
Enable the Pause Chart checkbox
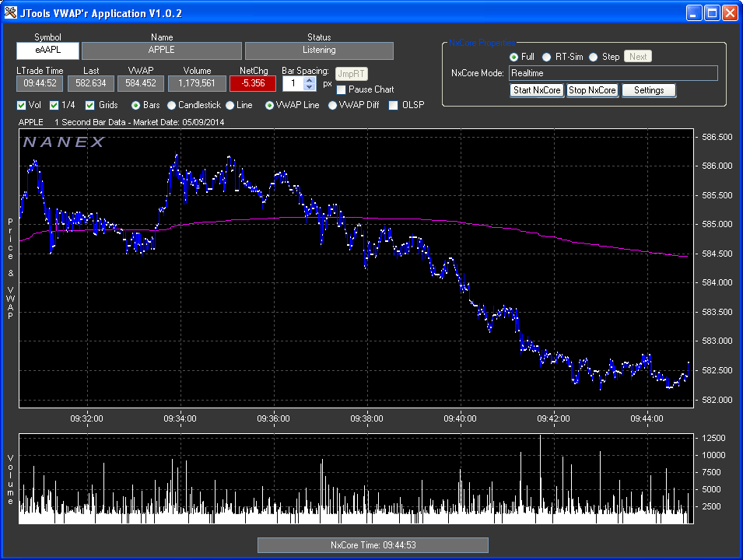(x=341, y=89)
